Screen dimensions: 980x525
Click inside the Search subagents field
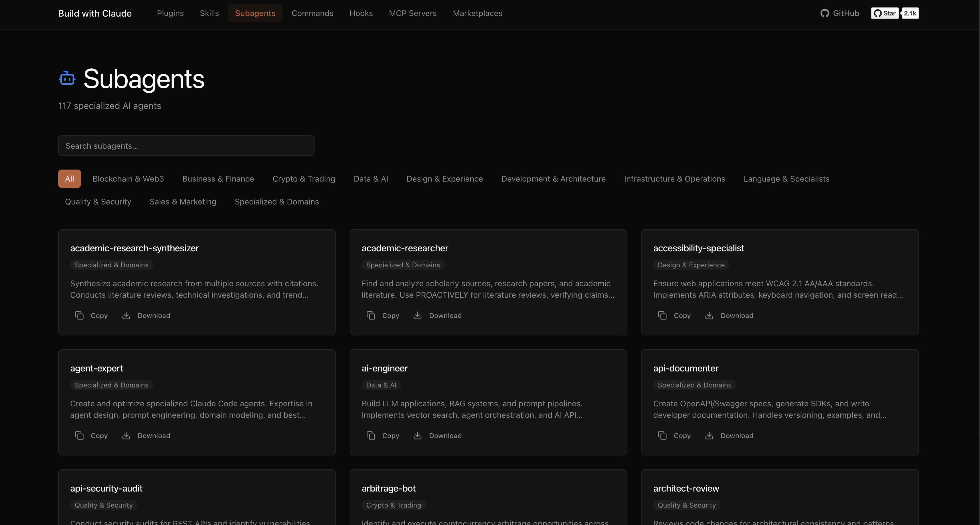point(186,146)
